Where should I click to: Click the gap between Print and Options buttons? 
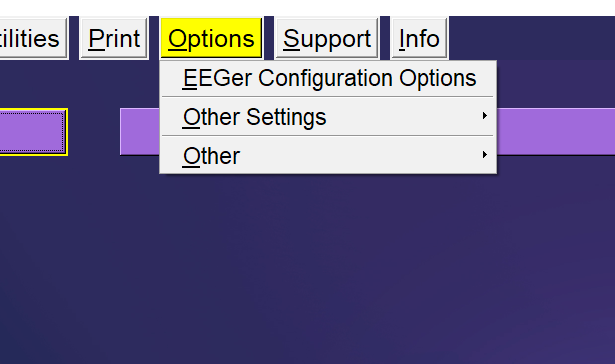154,38
